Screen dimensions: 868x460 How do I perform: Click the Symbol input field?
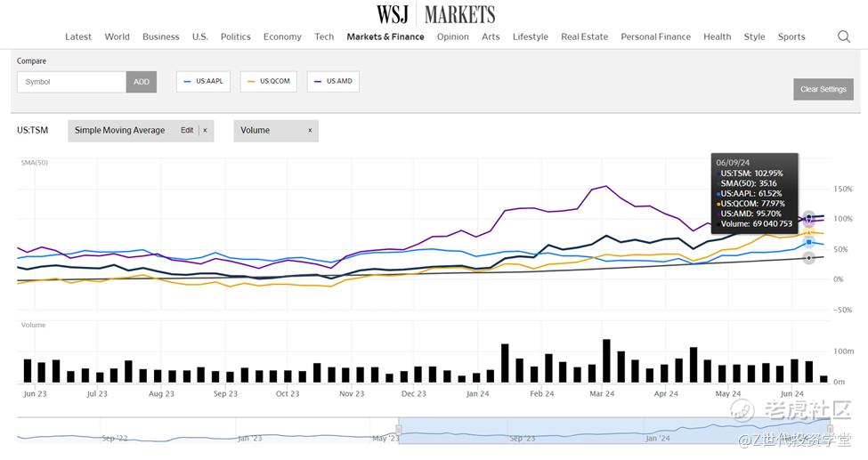[71, 82]
